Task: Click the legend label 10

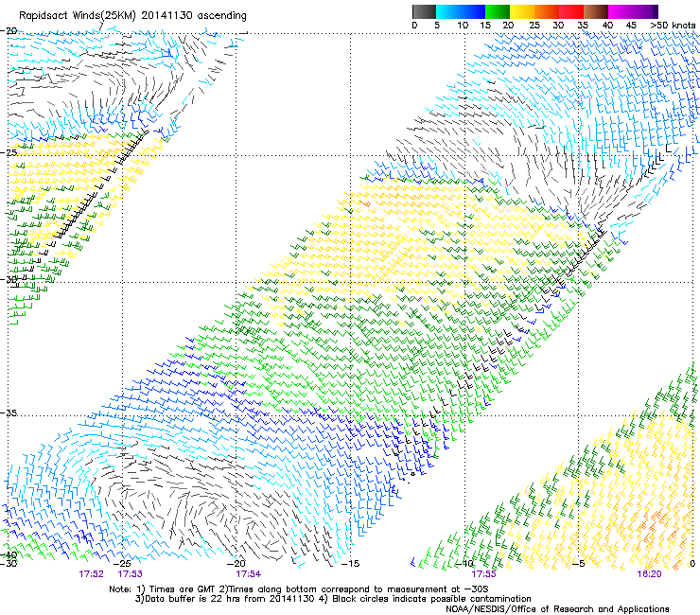Action: (463, 26)
